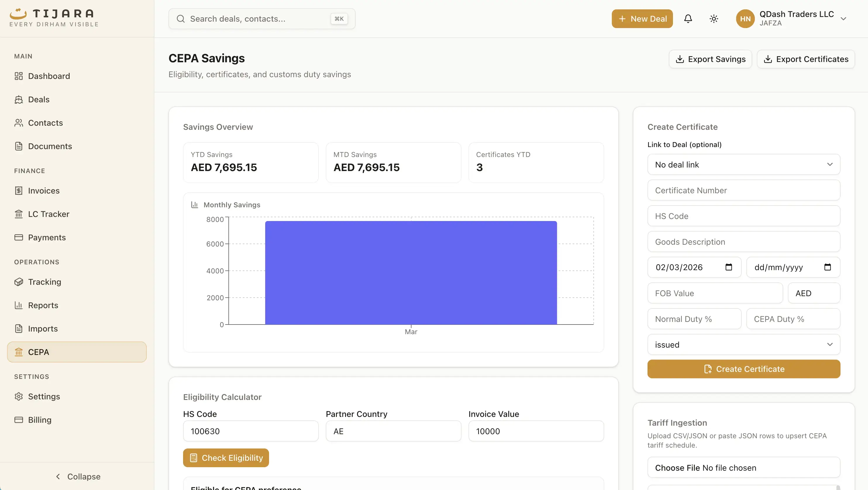The height and width of the screenshot is (490, 868).
Task: Open the Tracking section
Action: (44, 282)
